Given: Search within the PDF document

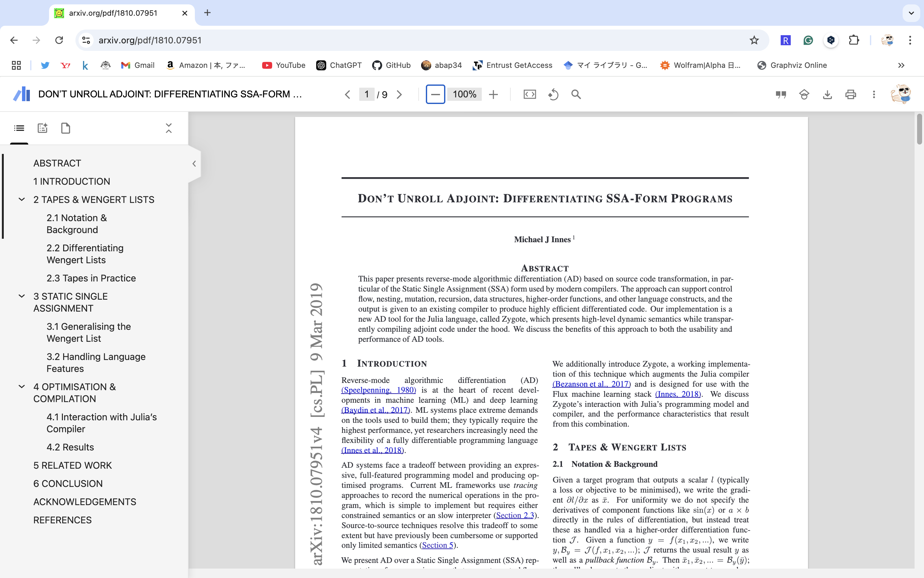Looking at the screenshot, I should (576, 95).
